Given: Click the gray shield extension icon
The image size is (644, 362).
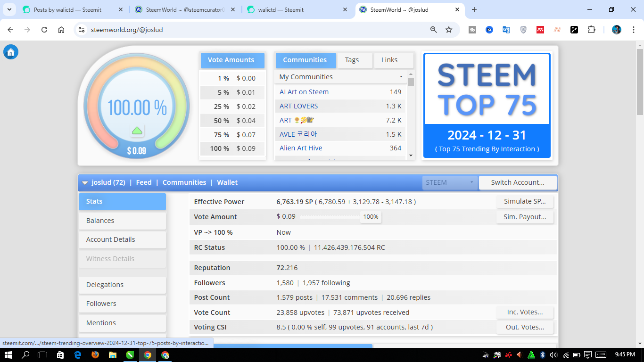Looking at the screenshot, I should (523, 30).
